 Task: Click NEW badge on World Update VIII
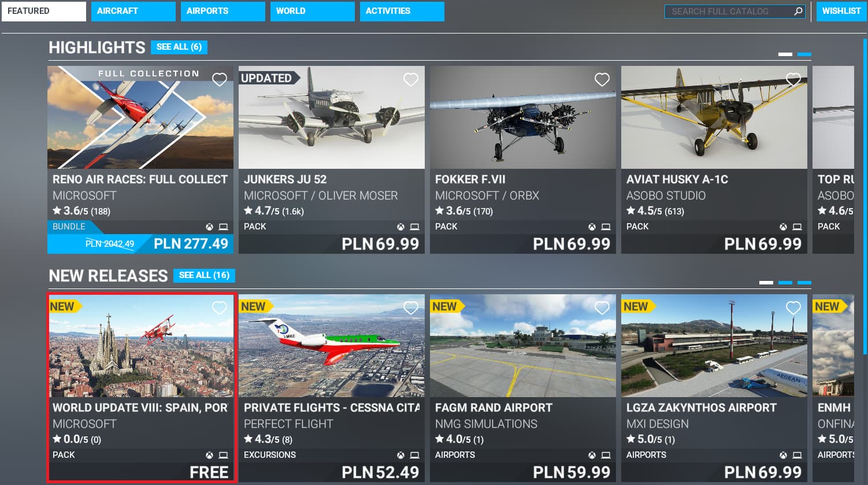coord(65,306)
